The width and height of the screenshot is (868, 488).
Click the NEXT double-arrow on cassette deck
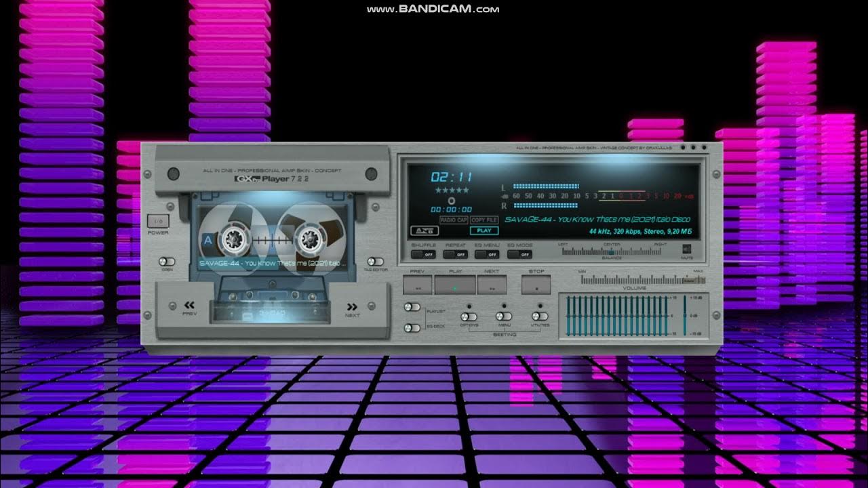[x=352, y=306]
